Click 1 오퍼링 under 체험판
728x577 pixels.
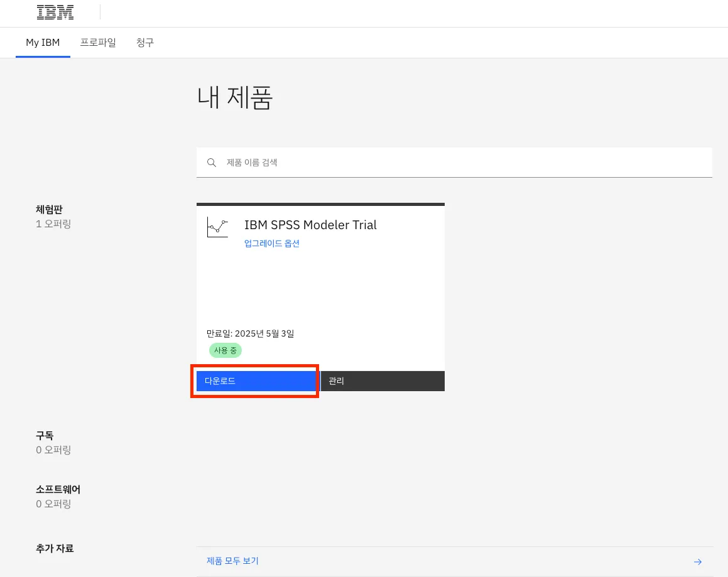[53, 224]
